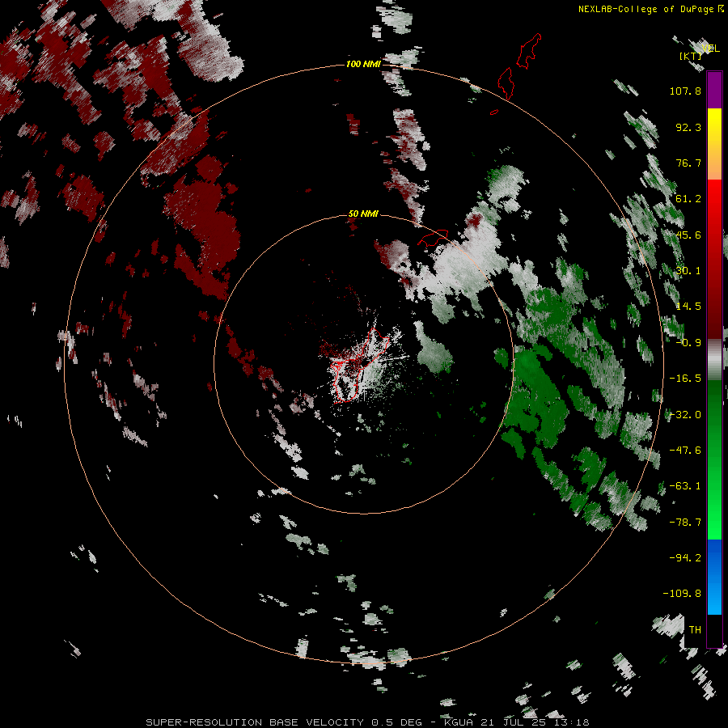The image size is (728, 728).
Task: Click the 50 NMI range ring label
Action: (363, 214)
